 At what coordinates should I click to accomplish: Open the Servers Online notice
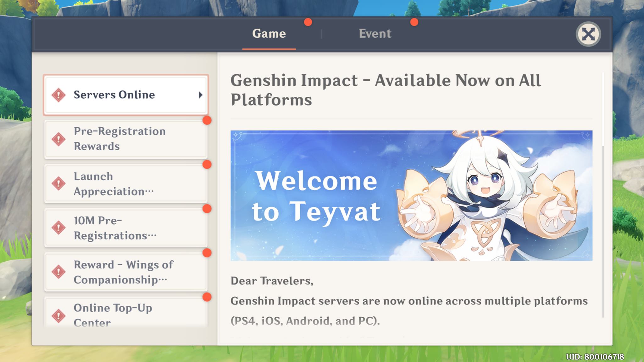click(x=126, y=95)
